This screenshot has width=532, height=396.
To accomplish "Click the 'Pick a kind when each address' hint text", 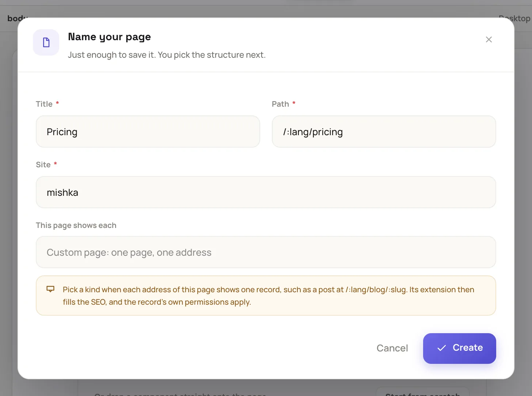I will click(x=269, y=296).
